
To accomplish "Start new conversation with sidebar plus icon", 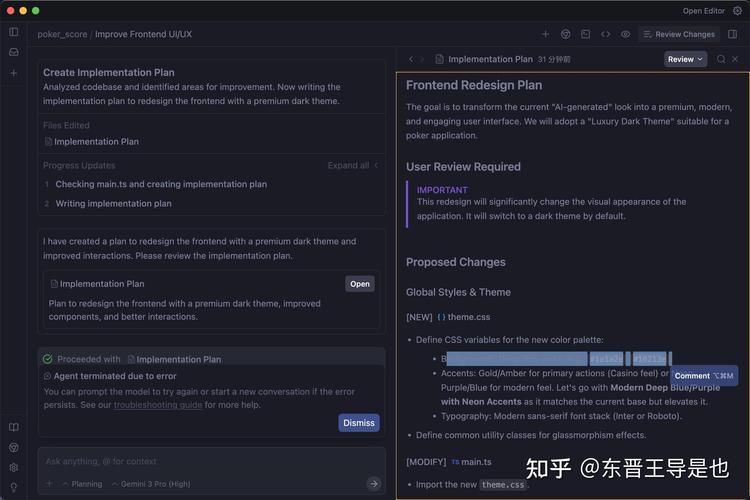I will click(14, 73).
